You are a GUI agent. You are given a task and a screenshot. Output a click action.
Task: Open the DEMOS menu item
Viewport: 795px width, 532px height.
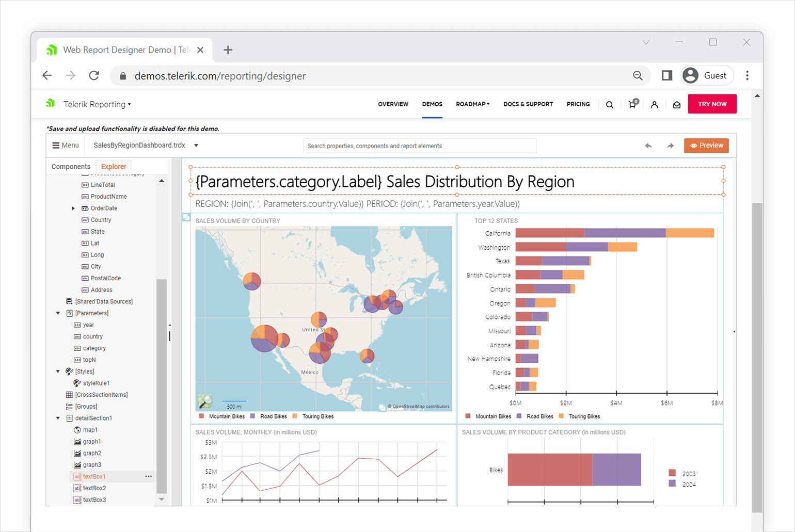[x=432, y=104]
